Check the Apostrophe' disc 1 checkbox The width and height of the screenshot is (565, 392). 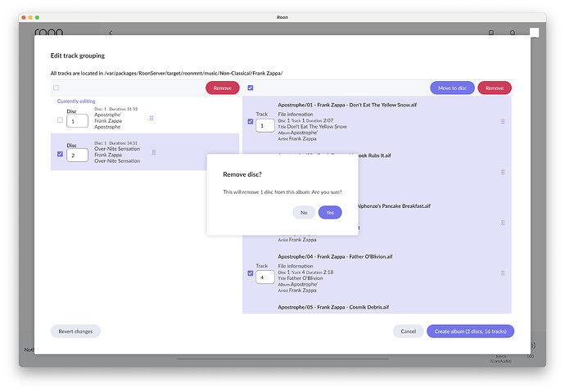tap(60, 120)
